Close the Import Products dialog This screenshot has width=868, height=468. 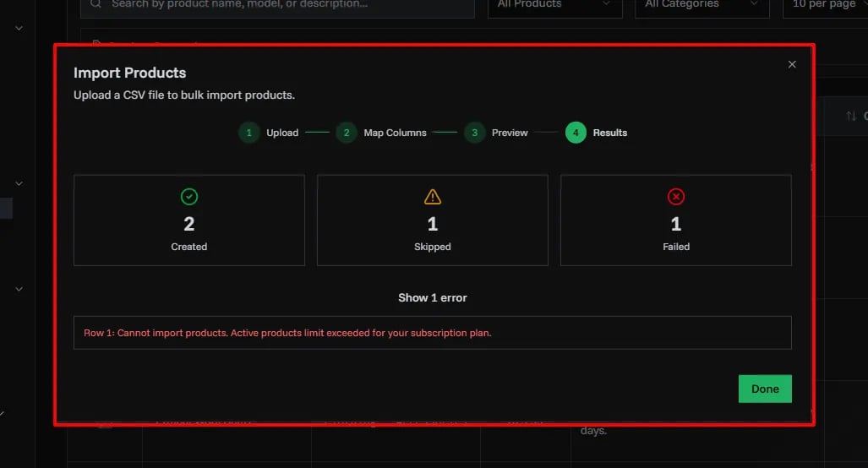(792, 64)
